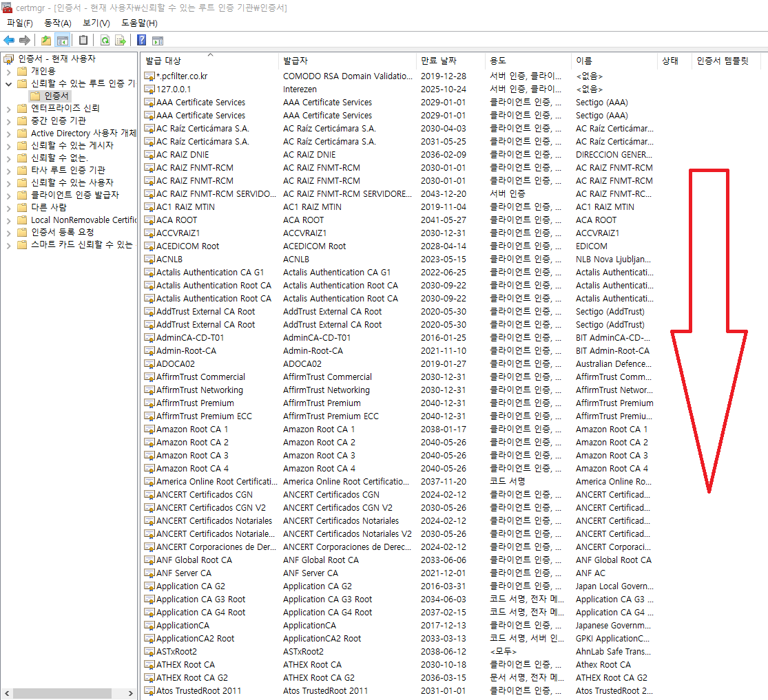The image size is (768, 700).
Task: Click the folder icon beside 다른 사람
Action: click(22, 207)
